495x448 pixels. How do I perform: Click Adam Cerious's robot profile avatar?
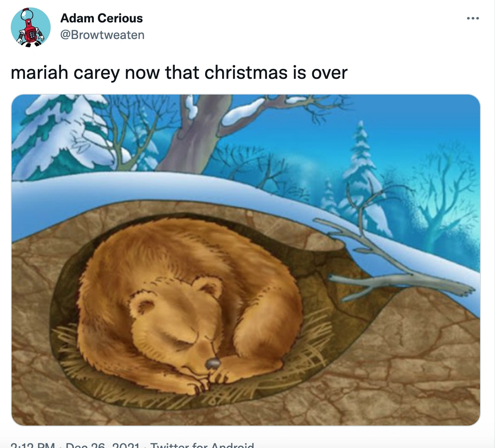30,27
